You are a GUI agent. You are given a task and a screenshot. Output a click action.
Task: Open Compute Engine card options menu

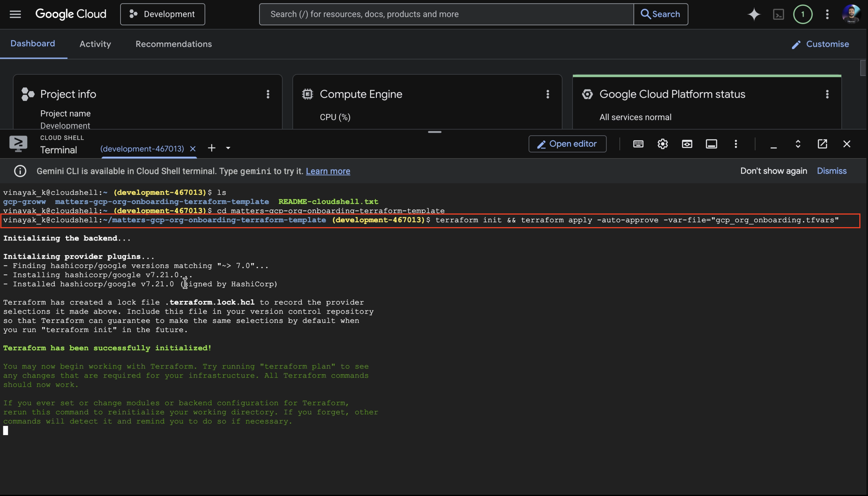click(x=548, y=94)
